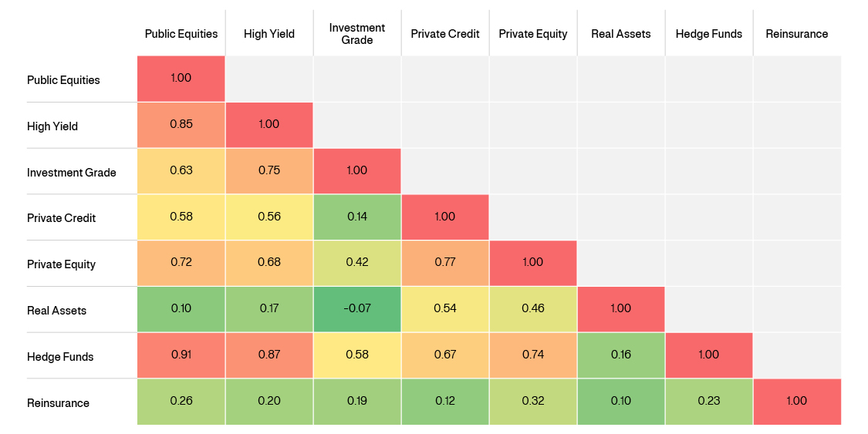Select the Public Equities row label

(x=63, y=80)
